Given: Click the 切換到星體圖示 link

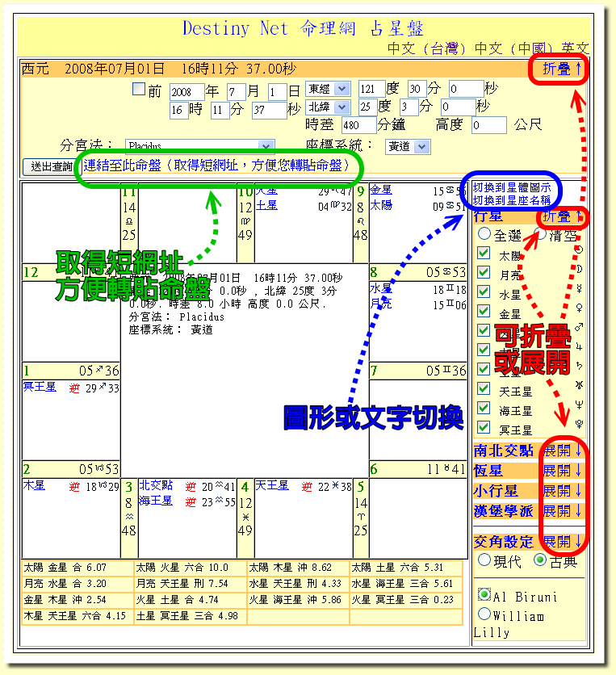Looking at the screenshot, I should click(x=512, y=187).
